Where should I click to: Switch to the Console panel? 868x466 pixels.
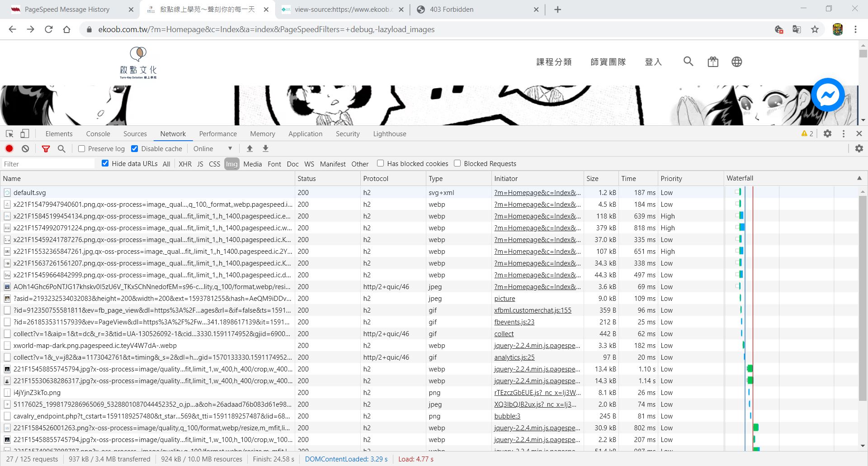click(x=98, y=134)
